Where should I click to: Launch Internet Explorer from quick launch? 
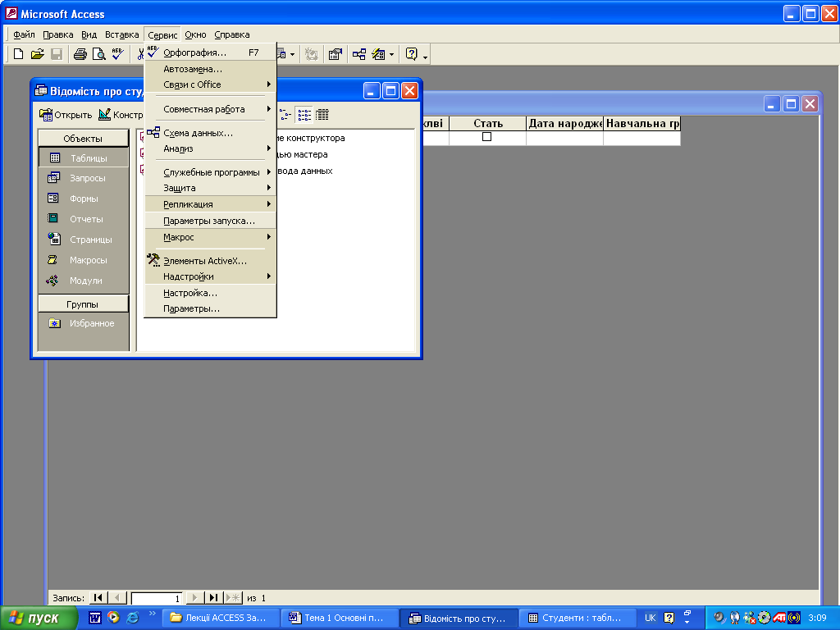coord(132,618)
